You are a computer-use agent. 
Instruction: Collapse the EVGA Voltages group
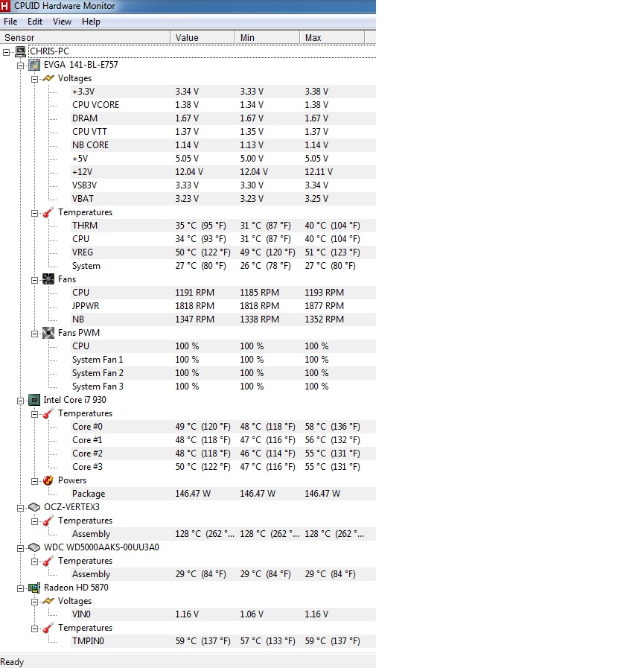tap(34, 79)
